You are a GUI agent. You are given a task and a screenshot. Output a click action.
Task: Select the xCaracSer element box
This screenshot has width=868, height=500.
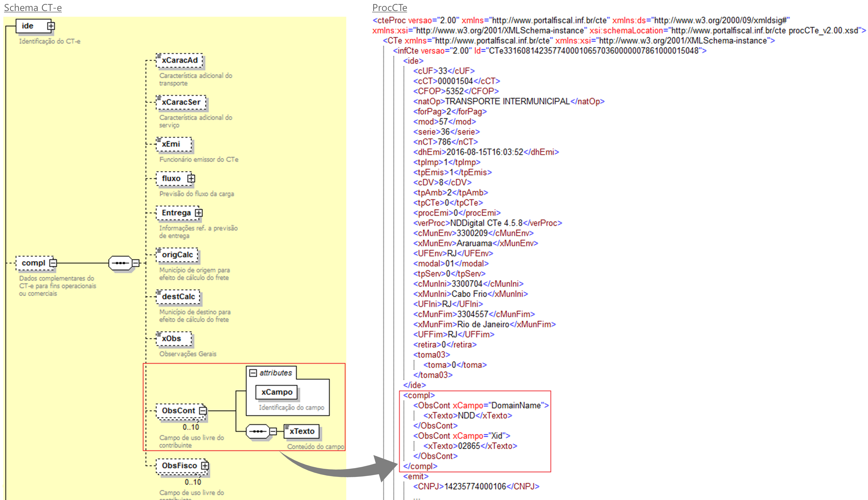pyautogui.click(x=181, y=102)
